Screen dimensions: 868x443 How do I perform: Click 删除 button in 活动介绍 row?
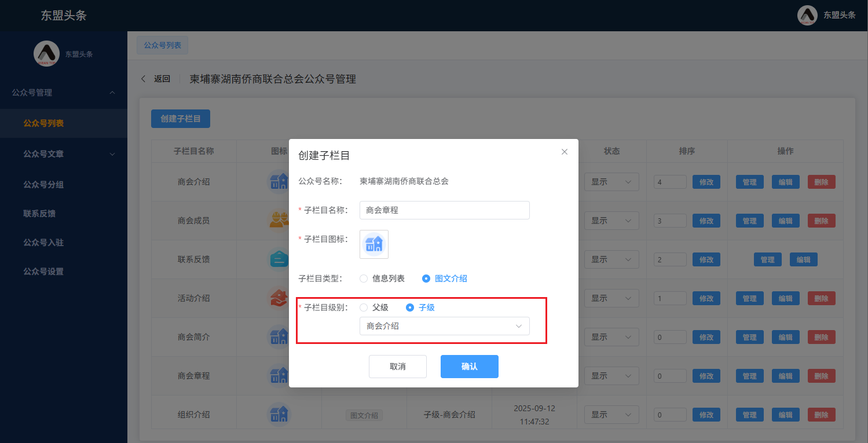click(x=822, y=298)
